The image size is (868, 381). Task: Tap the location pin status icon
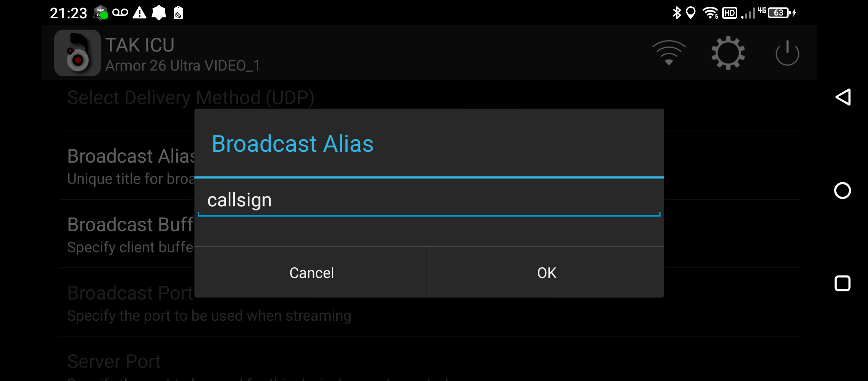click(x=691, y=13)
